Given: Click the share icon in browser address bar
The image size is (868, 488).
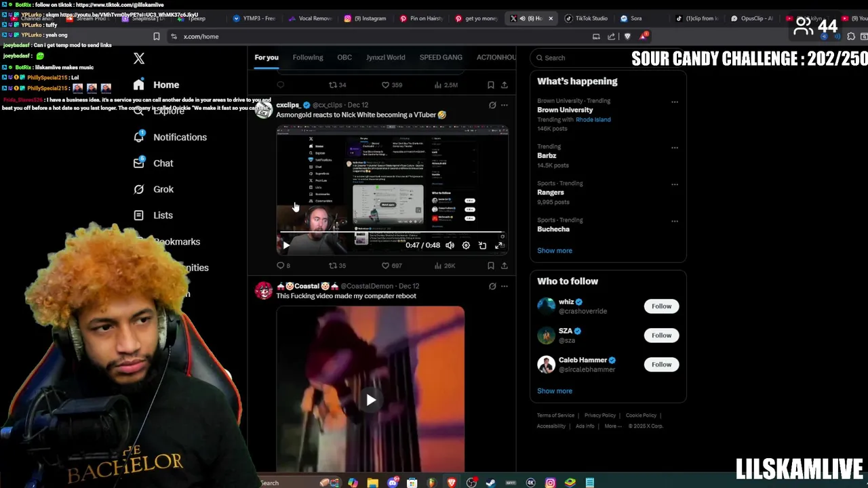Looking at the screenshot, I should click(611, 37).
